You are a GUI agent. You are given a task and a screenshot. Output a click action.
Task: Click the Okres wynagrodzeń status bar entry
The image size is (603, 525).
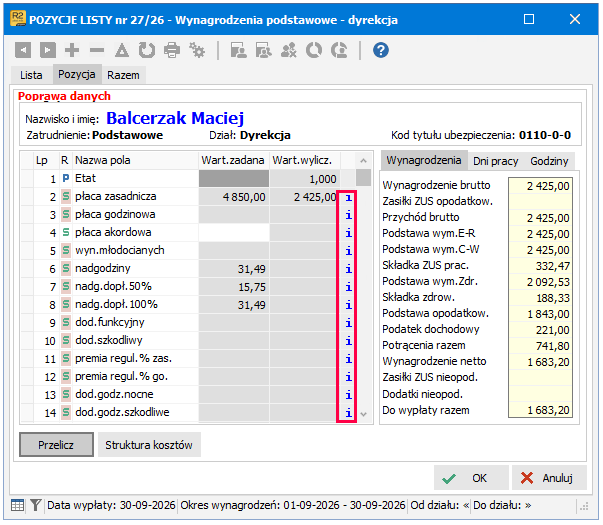(x=293, y=505)
